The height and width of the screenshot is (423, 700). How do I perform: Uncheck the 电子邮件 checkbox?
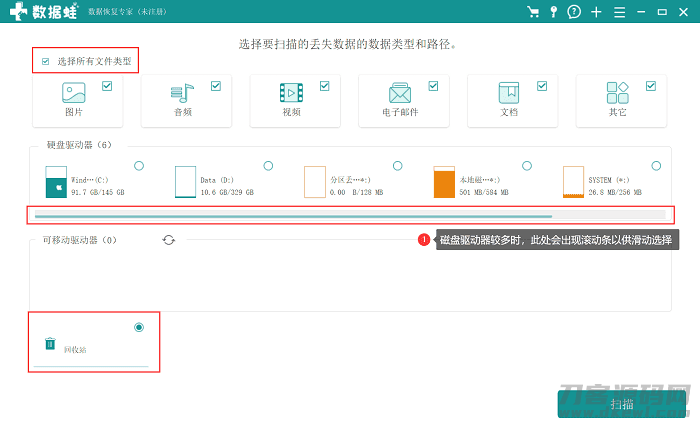433,86
